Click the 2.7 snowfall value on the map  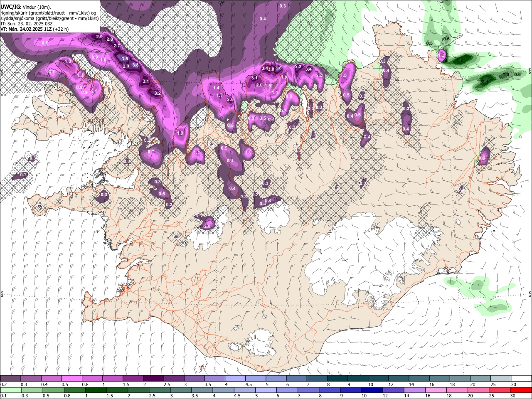[x=117, y=46]
